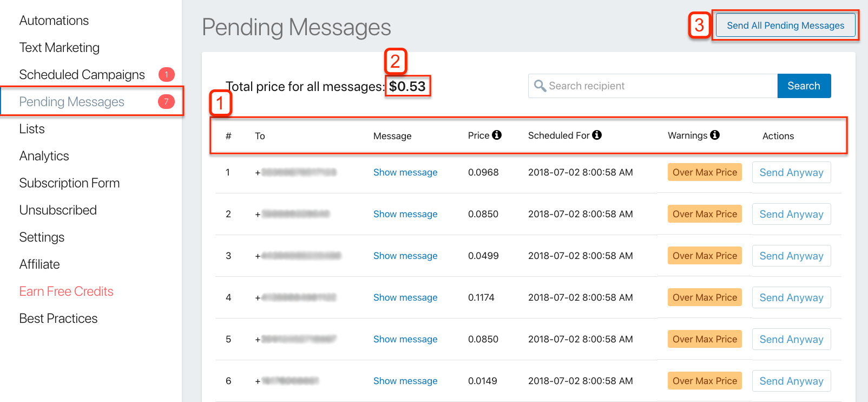Viewport: 868px width, 402px height.
Task: Click Send All Pending Messages
Action: click(x=785, y=25)
